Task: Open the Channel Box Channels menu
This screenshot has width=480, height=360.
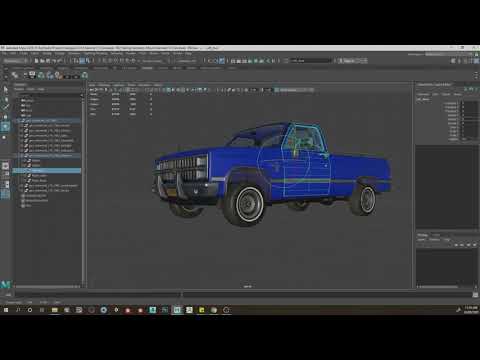Action: pos(424,94)
